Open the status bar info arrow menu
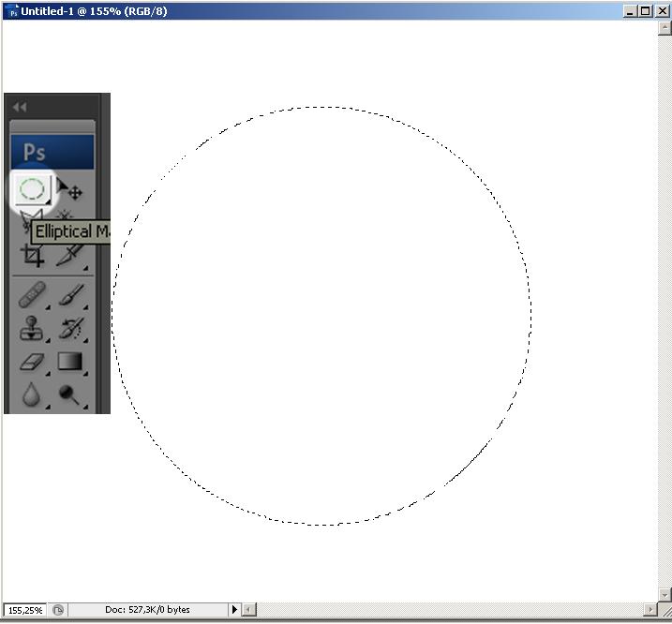This screenshot has width=672, height=624. 234,610
